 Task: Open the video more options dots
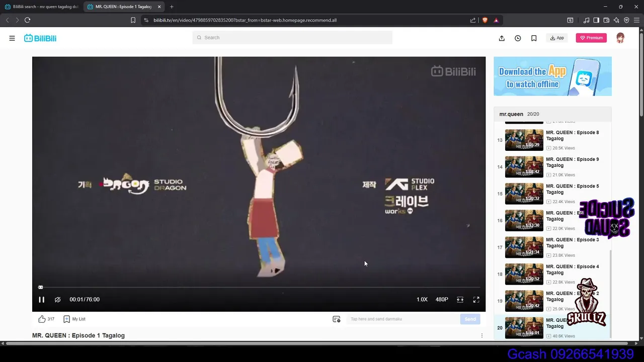(481, 335)
